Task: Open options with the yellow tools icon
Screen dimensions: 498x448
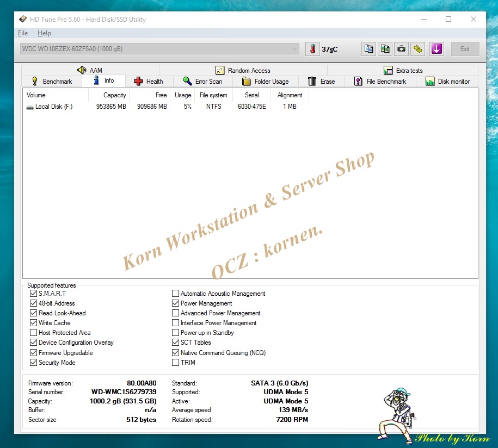Action: coord(418,49)
